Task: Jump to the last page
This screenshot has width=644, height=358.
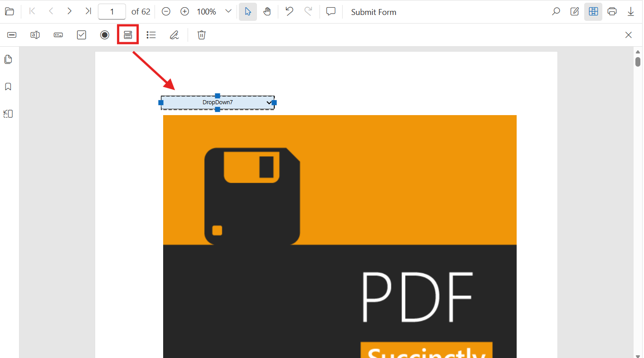Action: (88, 11)
